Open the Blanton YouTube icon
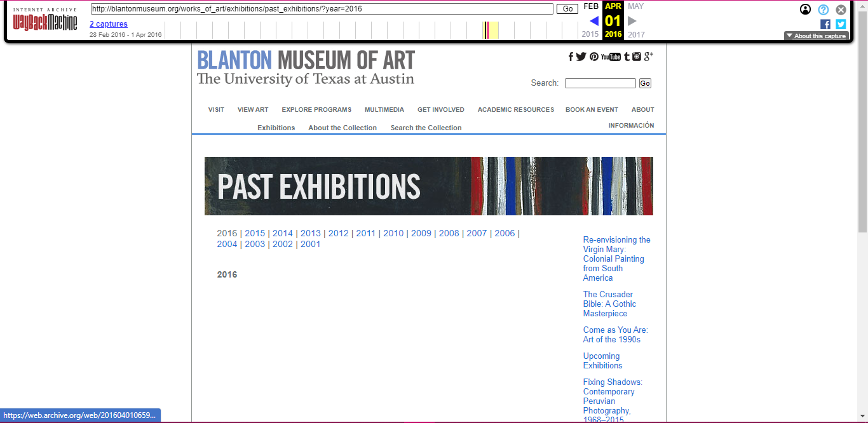The image size is (868, 423). (x=611, y=57)
